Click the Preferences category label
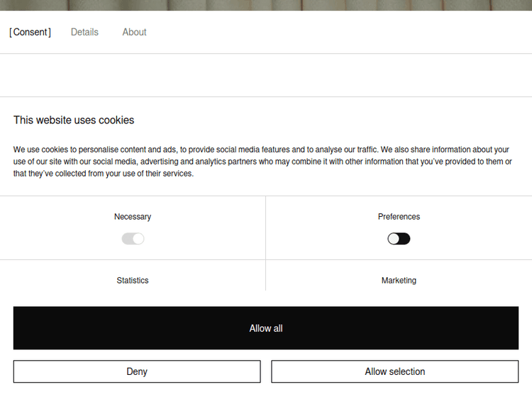 click(399, 217)
